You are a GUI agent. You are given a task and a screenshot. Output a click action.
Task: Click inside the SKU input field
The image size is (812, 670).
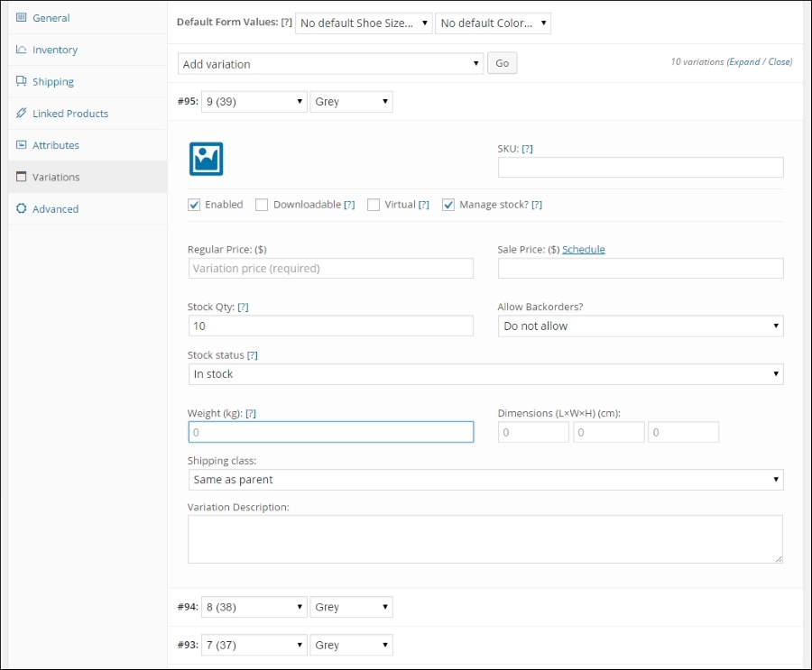point(640,167)
